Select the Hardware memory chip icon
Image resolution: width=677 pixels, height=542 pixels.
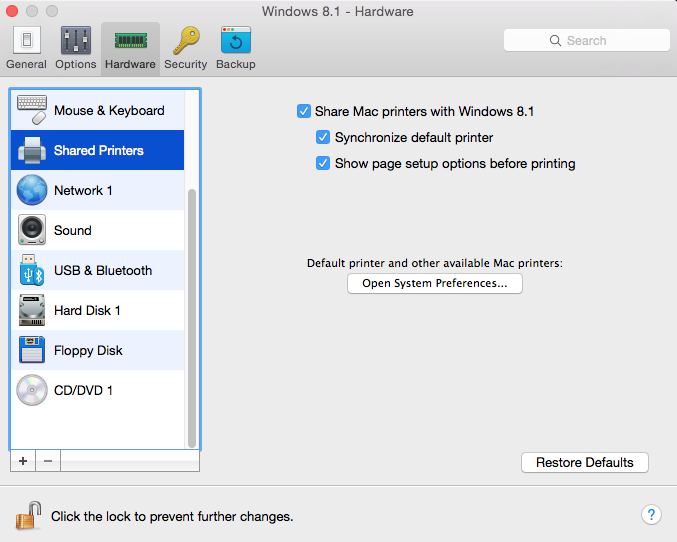coord(130,41)
